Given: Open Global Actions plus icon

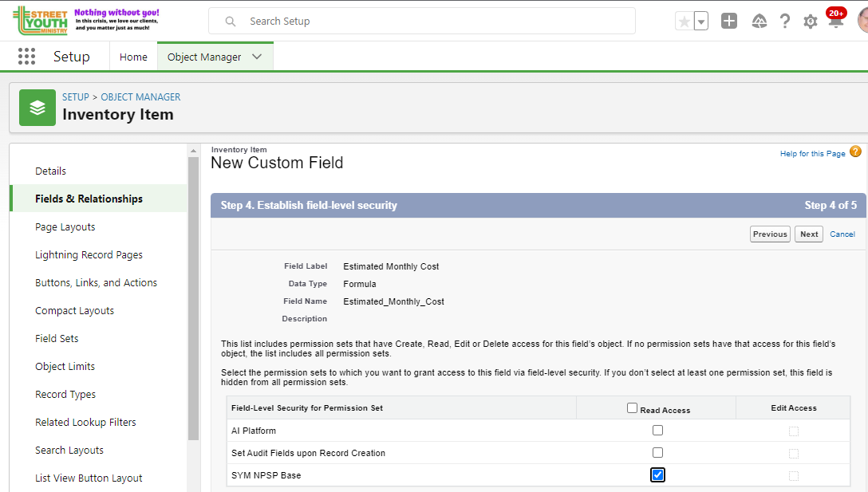Looking at the screenshot, I should pos(729,22).
